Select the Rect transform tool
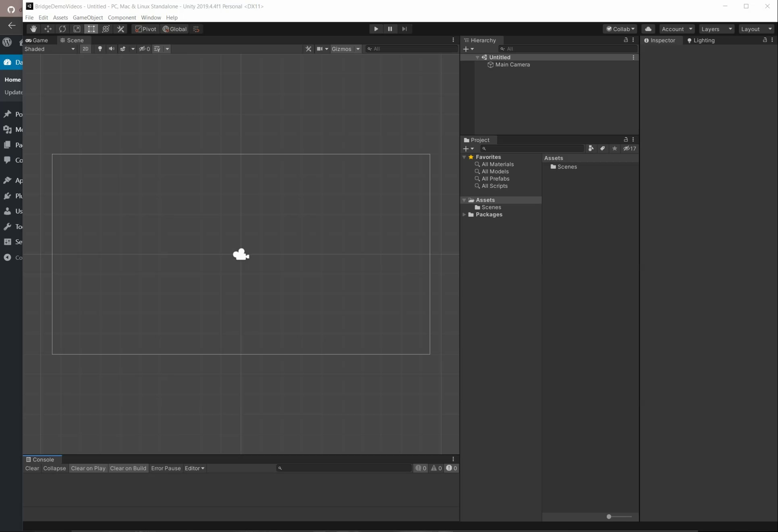The image size is (778, 532). click(92, 29)
